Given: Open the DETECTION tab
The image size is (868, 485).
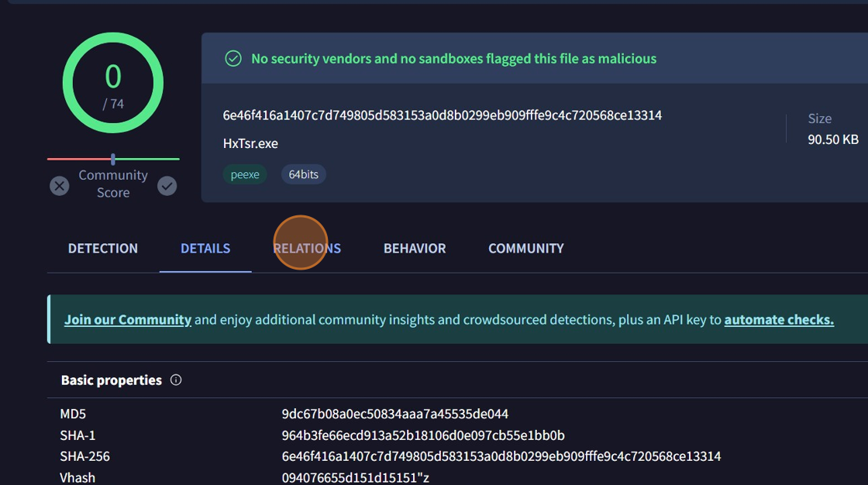Looking at the screenshot, I should click(103, 249).
